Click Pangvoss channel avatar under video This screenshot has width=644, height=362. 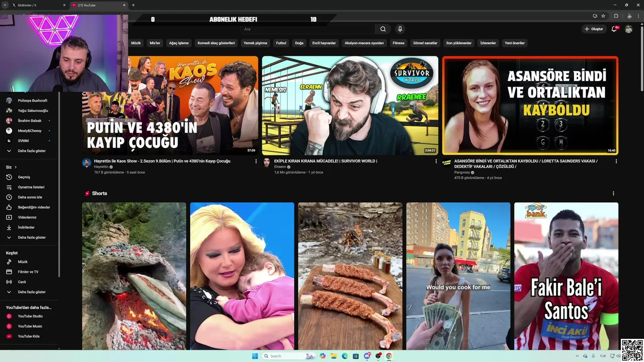[x=446, y=163]
